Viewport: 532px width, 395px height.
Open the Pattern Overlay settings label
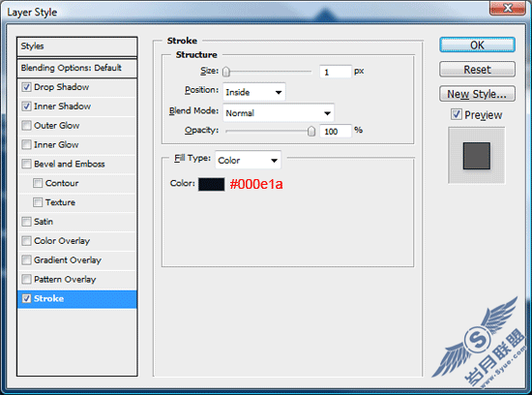(x=65, y=280)
